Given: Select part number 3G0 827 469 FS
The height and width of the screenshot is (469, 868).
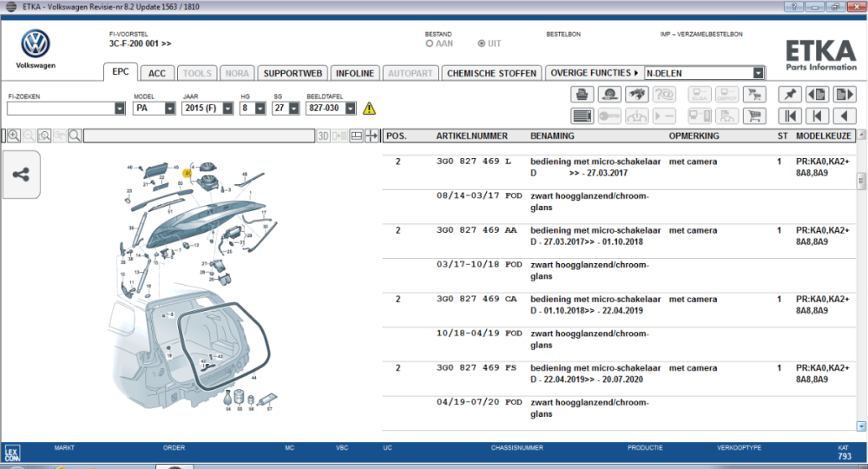Looking at the screenshot, I should click(x=477, y=367).
